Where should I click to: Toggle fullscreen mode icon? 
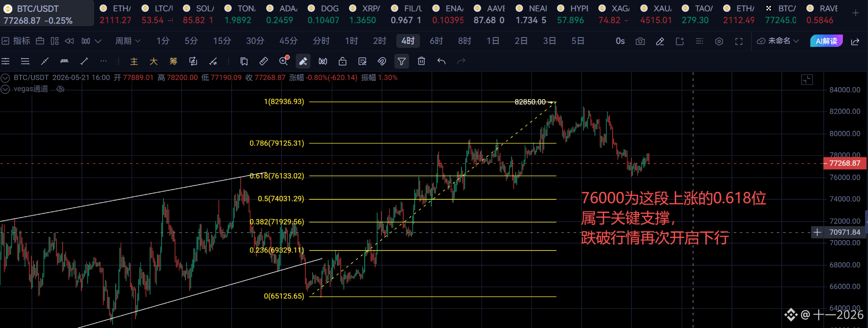pyautogui.click(x=739, y=41)
